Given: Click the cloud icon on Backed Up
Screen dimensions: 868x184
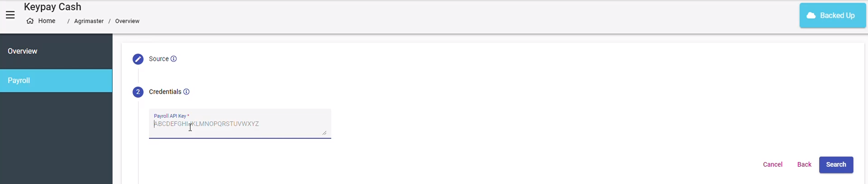Looking at the screenshot, I should (x=811, y=16).
